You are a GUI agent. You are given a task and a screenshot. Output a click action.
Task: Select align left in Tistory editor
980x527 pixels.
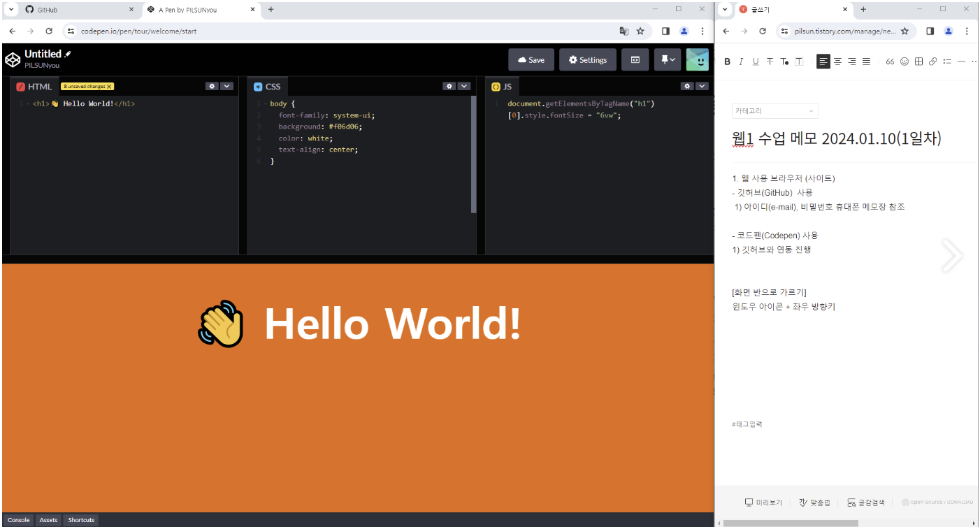[x=823, y=62]
